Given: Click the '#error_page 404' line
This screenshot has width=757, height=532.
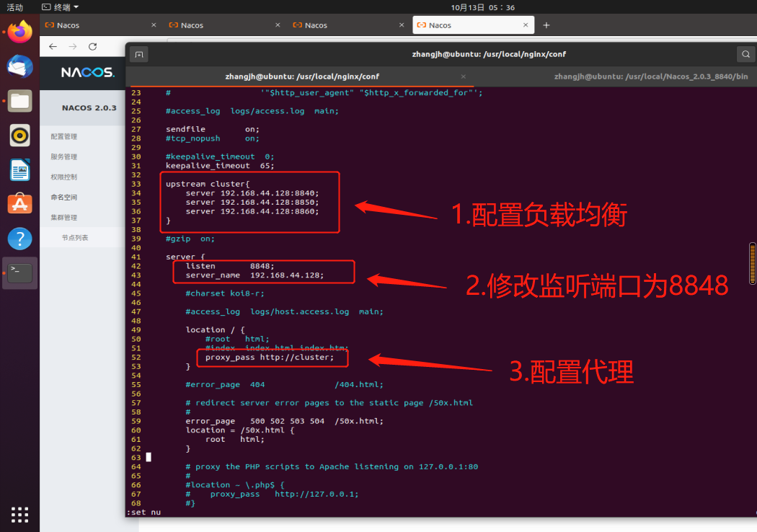Looking at the screenshot, I should (284, 385).
